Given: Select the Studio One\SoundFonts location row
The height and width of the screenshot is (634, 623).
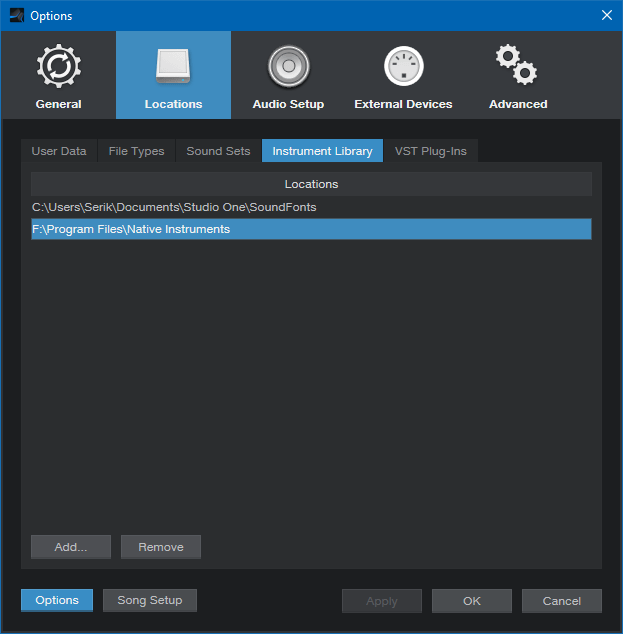Looking at the screenshot, I should pos(311,207).
